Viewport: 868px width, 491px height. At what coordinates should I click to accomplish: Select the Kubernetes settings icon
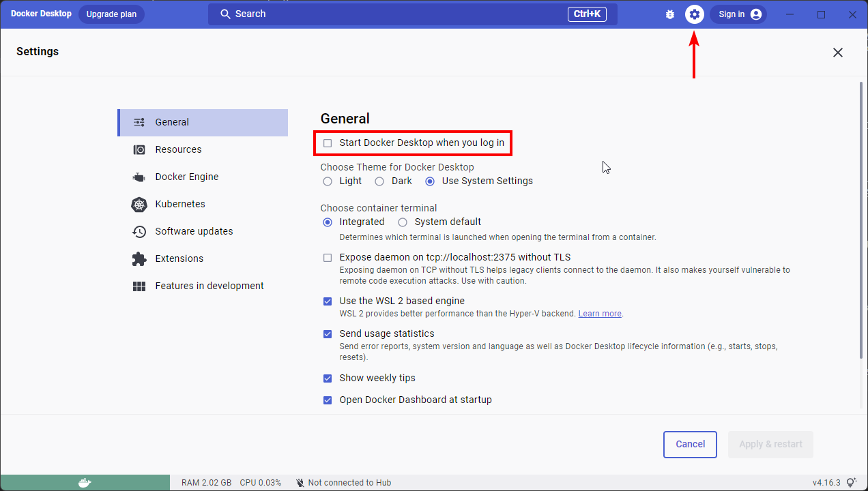tap(139, 204)
